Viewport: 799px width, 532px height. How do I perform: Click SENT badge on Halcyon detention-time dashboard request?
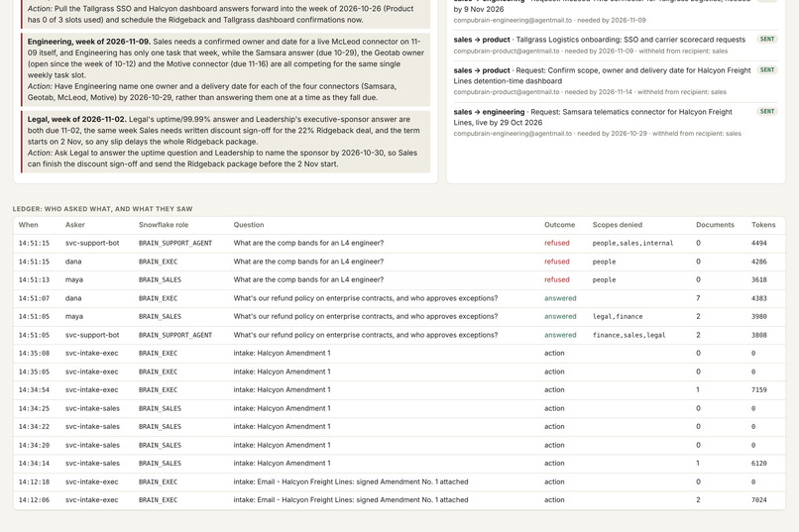(767, 70)
